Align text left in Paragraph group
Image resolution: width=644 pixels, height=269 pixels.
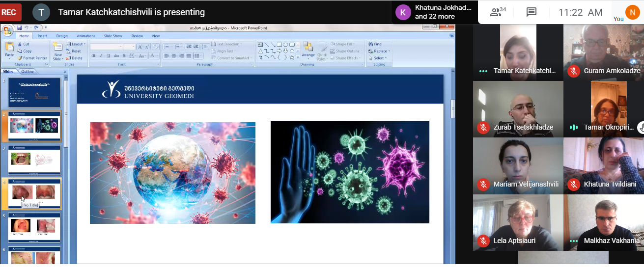[x=166, y=55]
